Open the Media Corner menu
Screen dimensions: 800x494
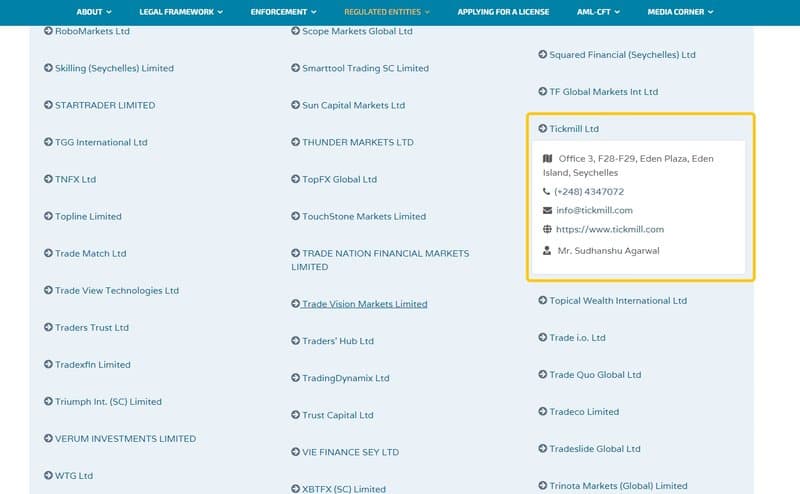click(680, 12)
